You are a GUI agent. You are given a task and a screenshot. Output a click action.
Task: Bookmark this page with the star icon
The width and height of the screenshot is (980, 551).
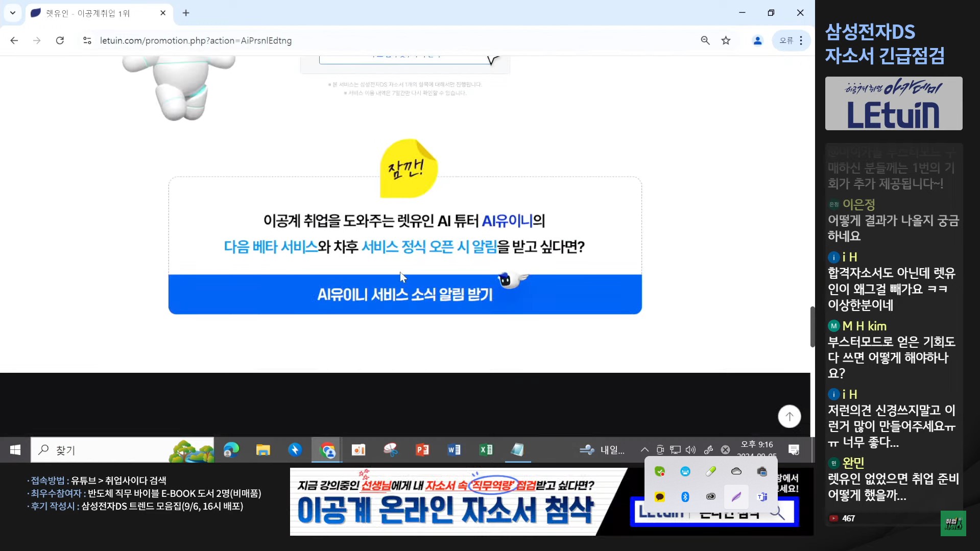point(726,40)
